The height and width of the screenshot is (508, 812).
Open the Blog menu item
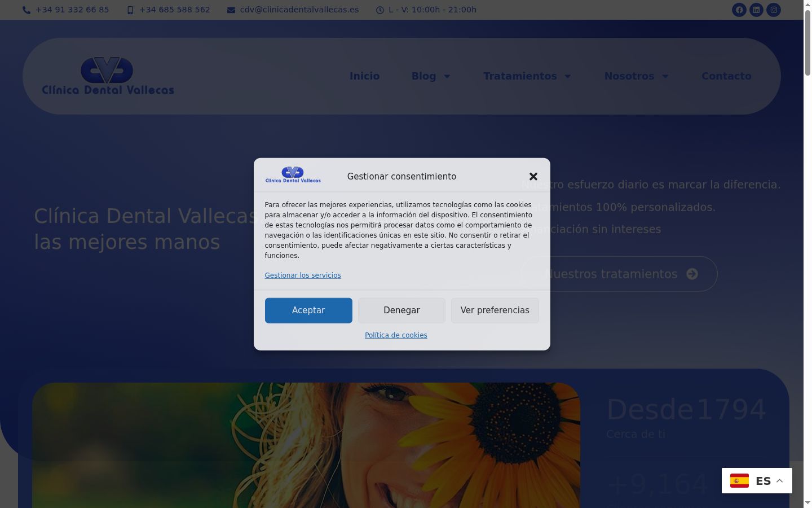423,76
